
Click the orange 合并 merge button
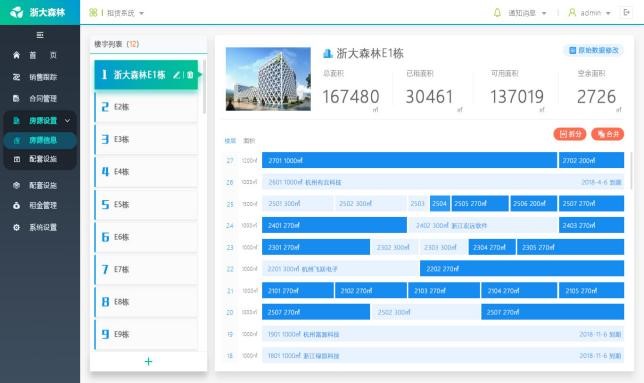(x=607, y=134)
